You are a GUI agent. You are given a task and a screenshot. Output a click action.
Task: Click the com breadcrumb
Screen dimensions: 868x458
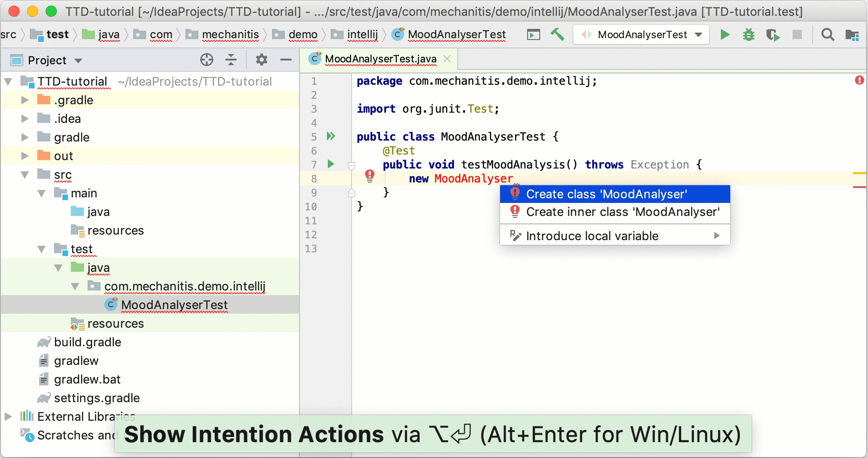coord(153,34)
